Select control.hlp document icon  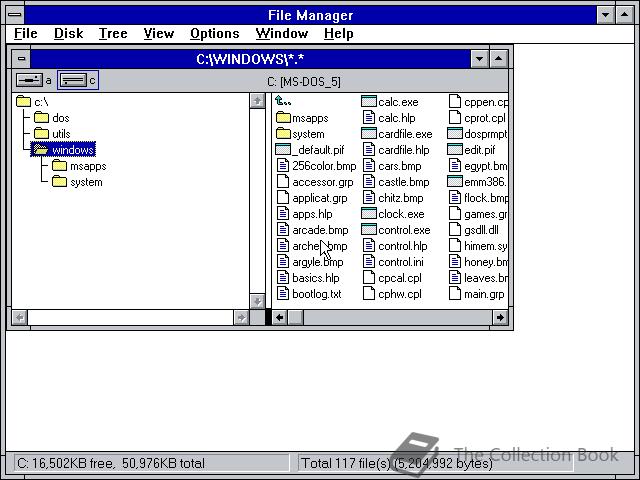pyautogui.click(x=369, y=246)
